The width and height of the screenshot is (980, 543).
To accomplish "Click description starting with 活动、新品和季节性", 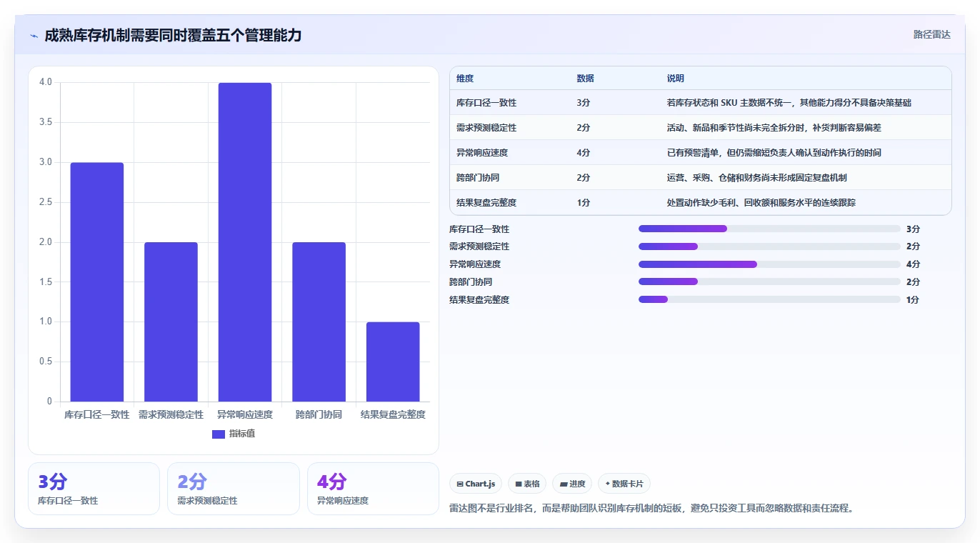I will point(774,128).
